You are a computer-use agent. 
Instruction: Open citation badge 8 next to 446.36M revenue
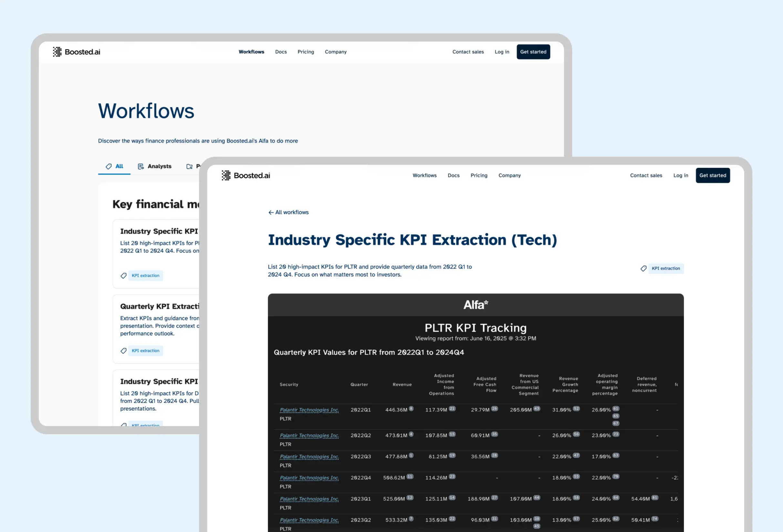tap(411, 408)
